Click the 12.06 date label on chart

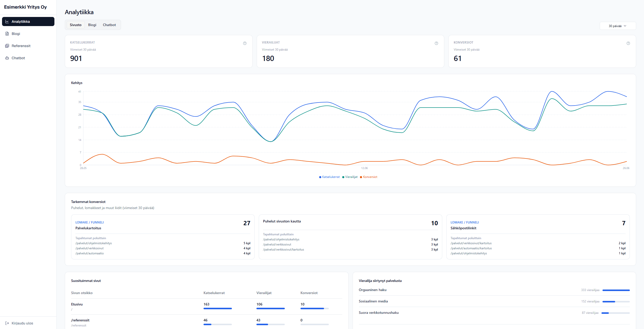click(365, 168)
